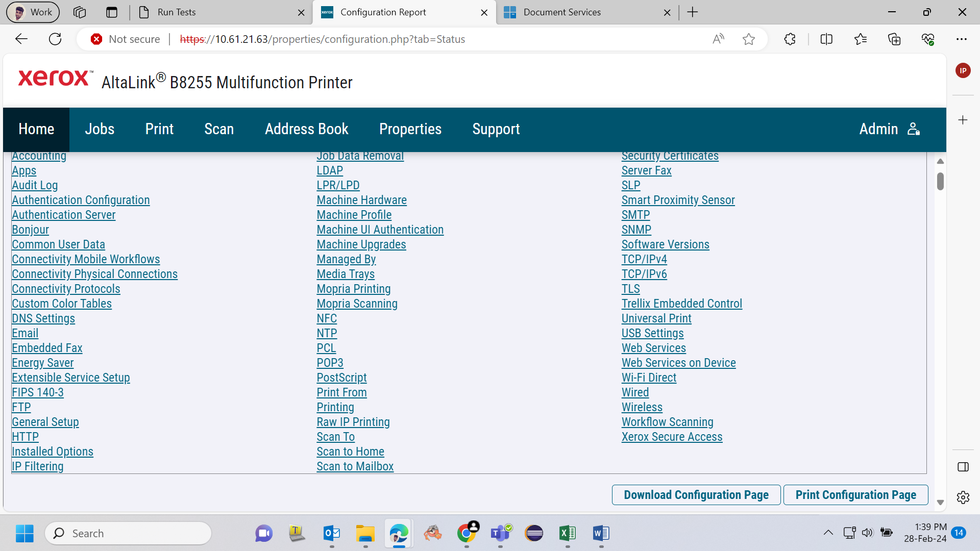Click the Admin user icon
This screenshot has height=551, width=980.
[x=914, y=129]
